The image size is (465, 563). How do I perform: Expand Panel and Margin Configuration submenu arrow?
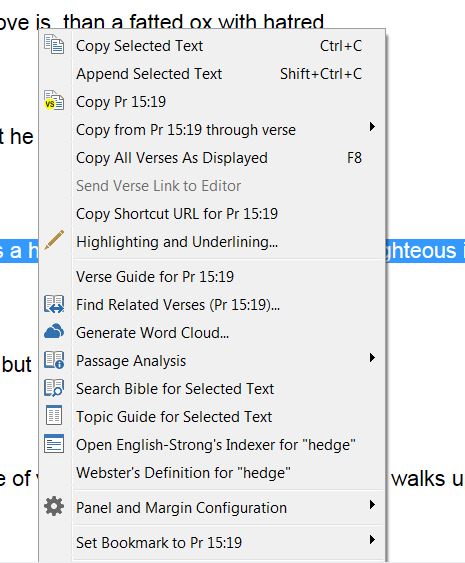[372, 505]
